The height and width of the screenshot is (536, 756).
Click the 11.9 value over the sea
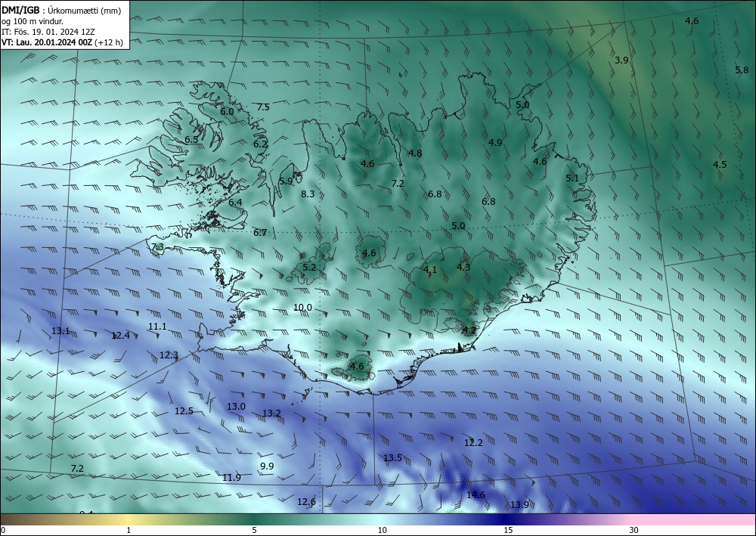click(x=231, y=478)
